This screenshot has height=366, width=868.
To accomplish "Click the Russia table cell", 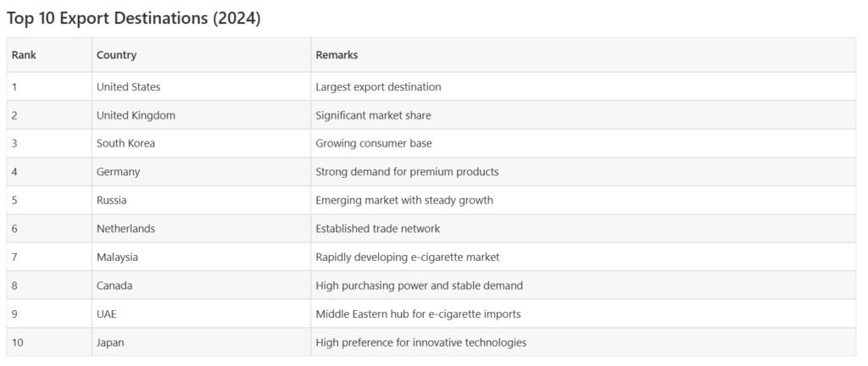I will (111, 200).
